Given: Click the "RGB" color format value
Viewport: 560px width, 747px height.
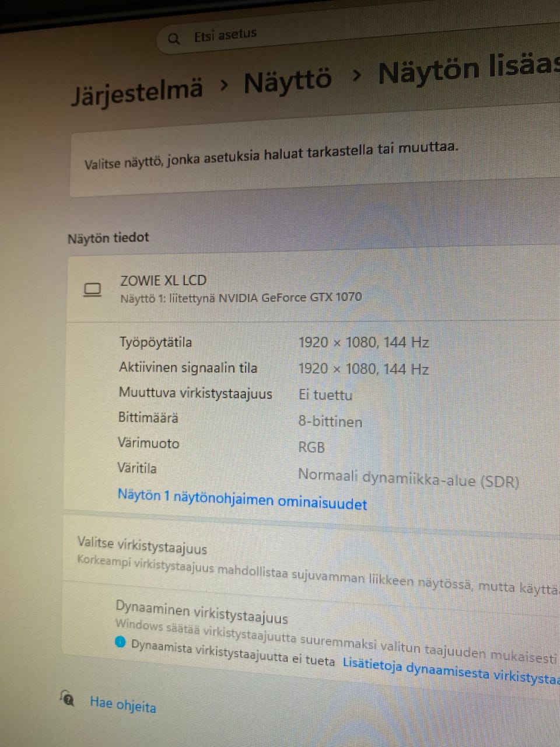Looking at the screenshot, I should pyautogui.click(x=311, y=447).
